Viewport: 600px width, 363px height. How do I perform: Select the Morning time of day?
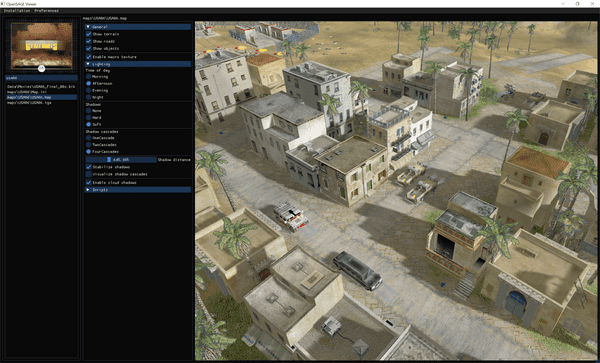(x=89, y=77)
